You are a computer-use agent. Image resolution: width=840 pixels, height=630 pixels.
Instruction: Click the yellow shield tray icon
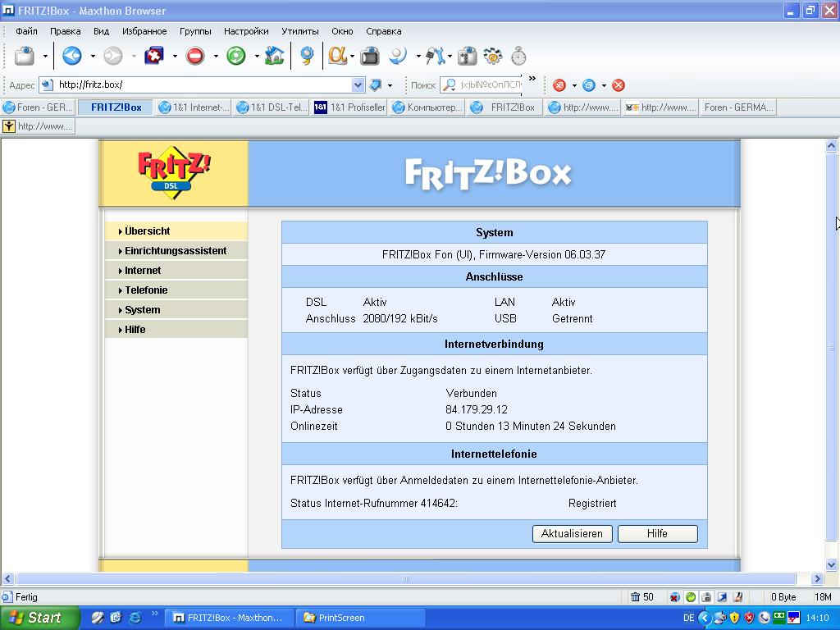[x=734, y=618]
